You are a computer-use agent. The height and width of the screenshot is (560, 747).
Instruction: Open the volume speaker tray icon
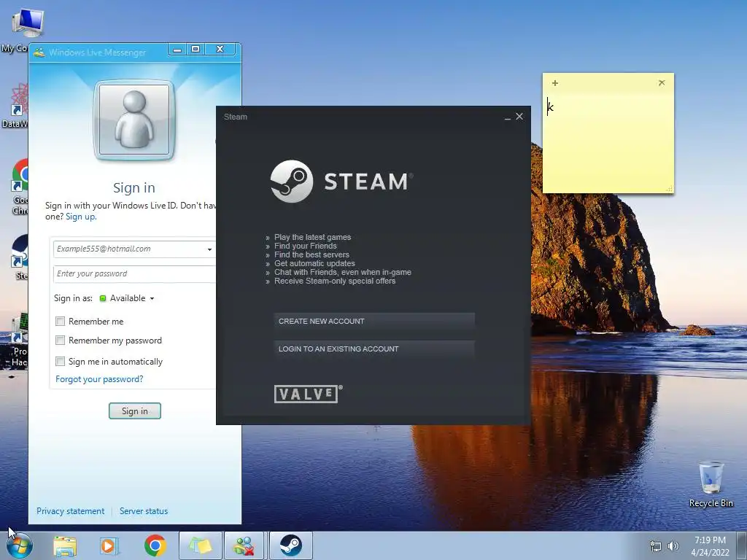(673, 546)
